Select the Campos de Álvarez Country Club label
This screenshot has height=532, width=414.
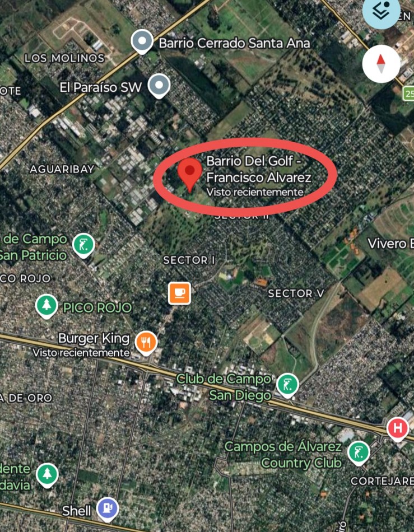(x=283, y=455)
